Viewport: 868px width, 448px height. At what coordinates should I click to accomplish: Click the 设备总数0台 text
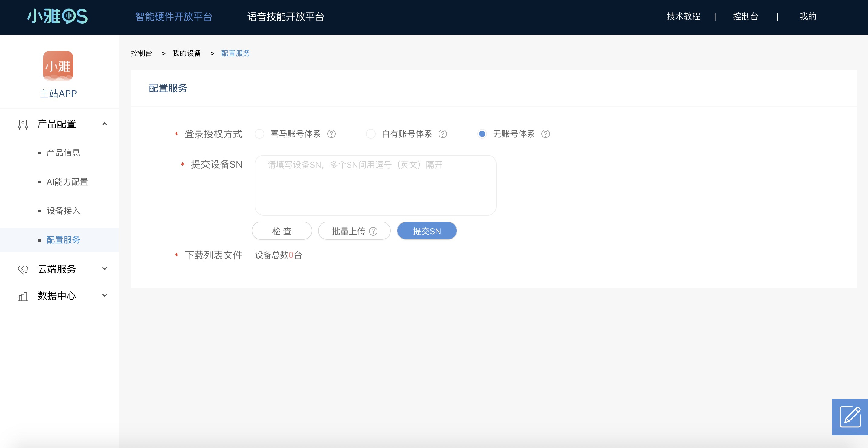pos(278,255)
